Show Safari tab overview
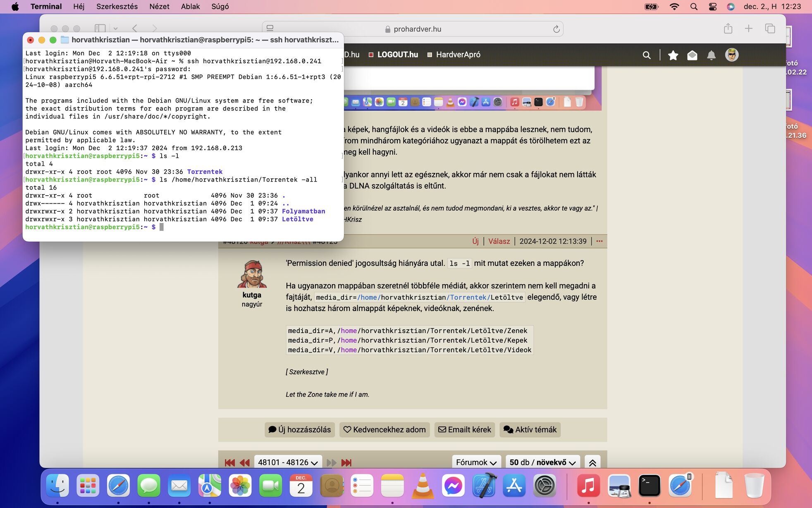This screenshot has width=812, height=508. click(x=770, y=29)
